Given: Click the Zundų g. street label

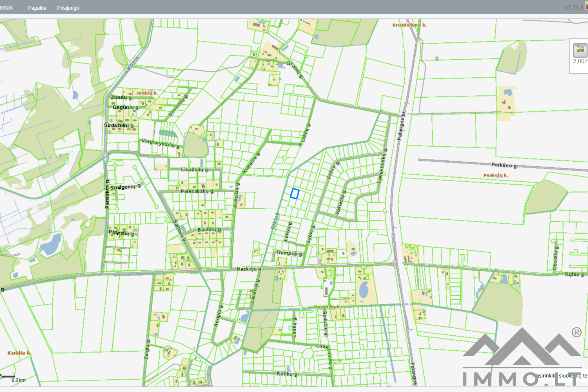Looking at the screenshot, I should tap(121, 97).
